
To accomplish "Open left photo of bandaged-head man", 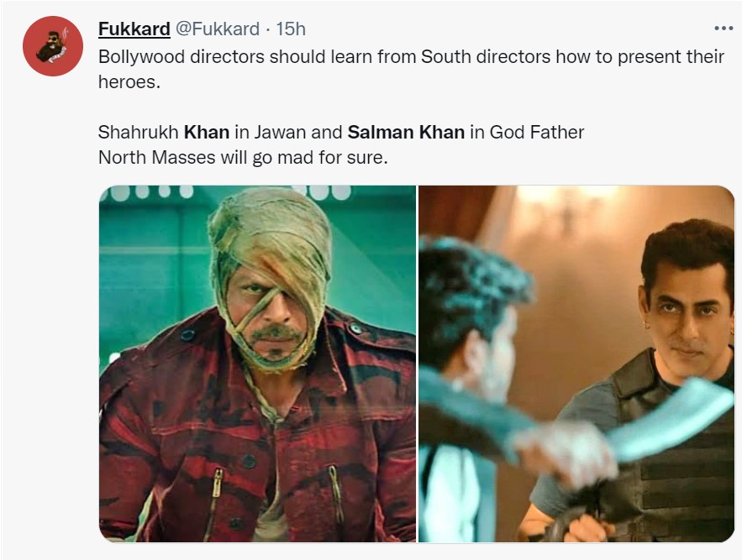I will click(257, 363).
